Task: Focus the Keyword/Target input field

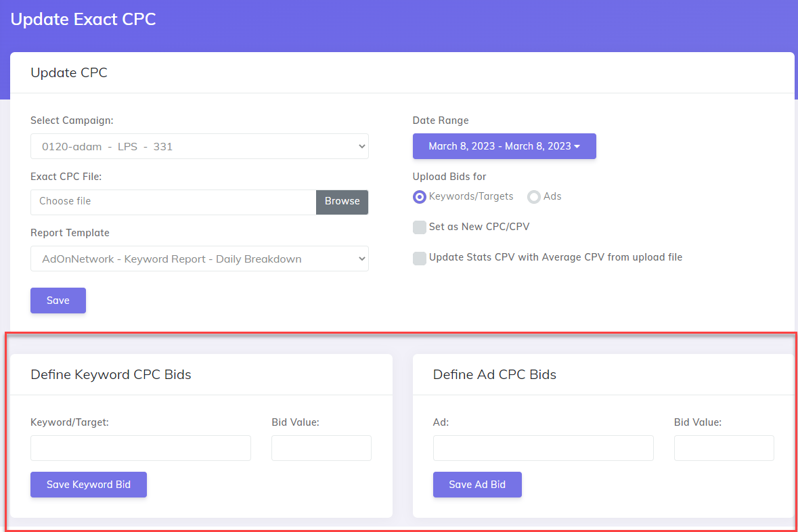Action: 140,448
